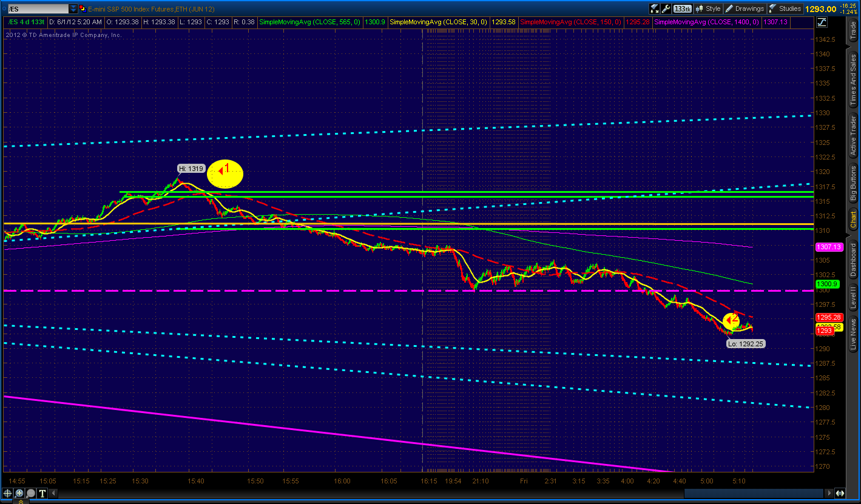Image resolution: width=861 pixels, height=504 pixels.
Task: Click the Fri label on time axis
Action: point(524,481)
